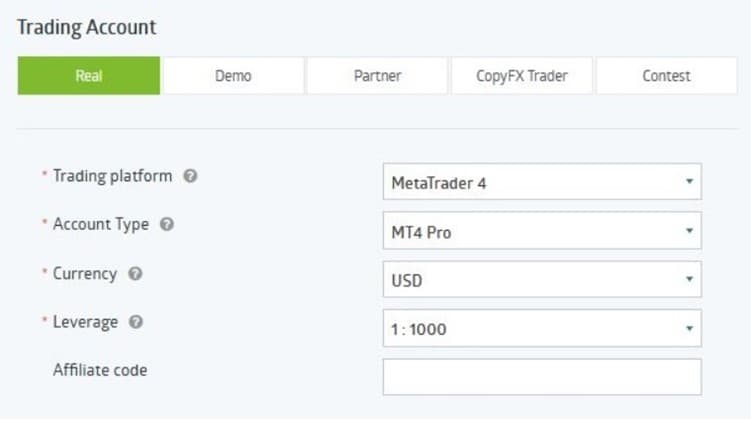Viewport: 751px width, 421px height.
Task: Click the Trading platform label
Action: tap(113, 176)
